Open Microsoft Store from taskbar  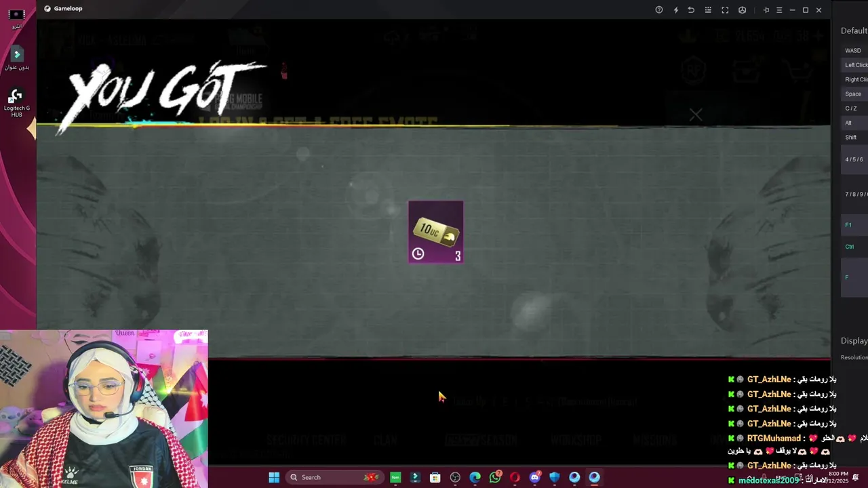pyautogui.click(x=435, y=477)
